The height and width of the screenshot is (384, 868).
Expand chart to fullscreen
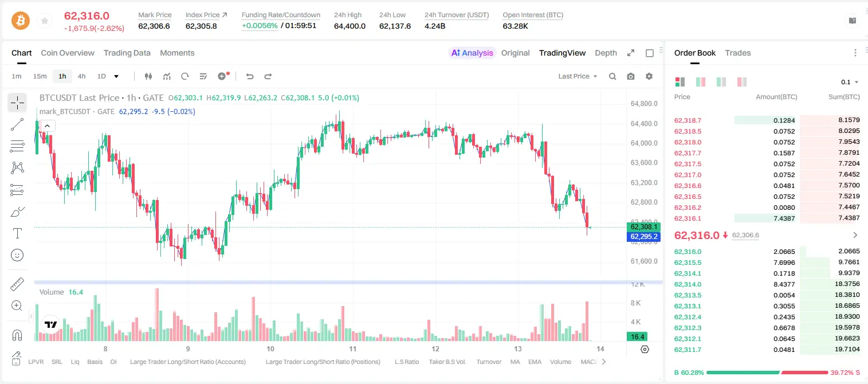pos(631,53)
